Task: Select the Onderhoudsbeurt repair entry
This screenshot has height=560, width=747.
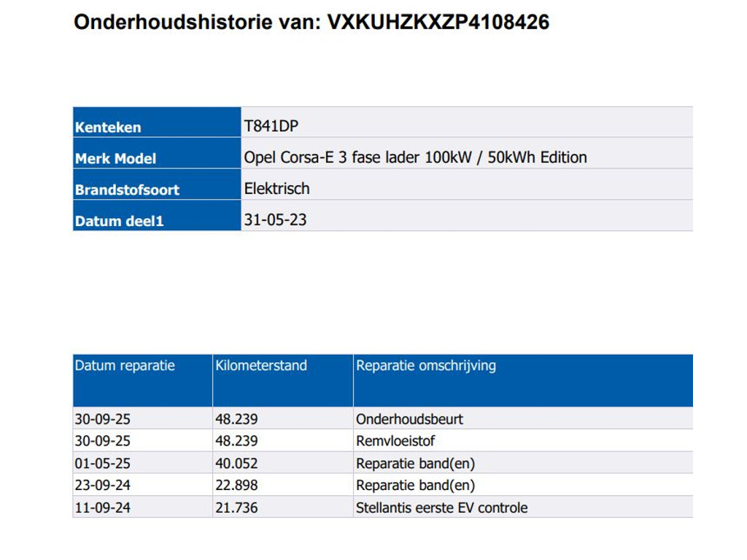Action: click(x=409, y=419)
